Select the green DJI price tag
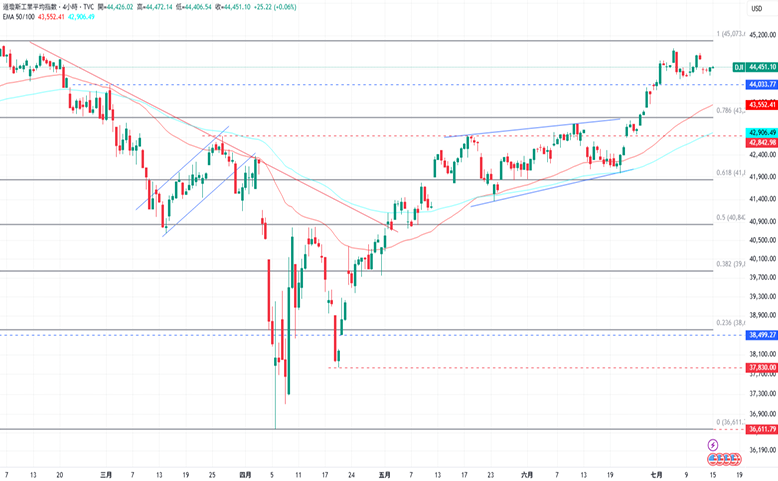The height and width of the screenshot is (481, 778). [739, 67]
